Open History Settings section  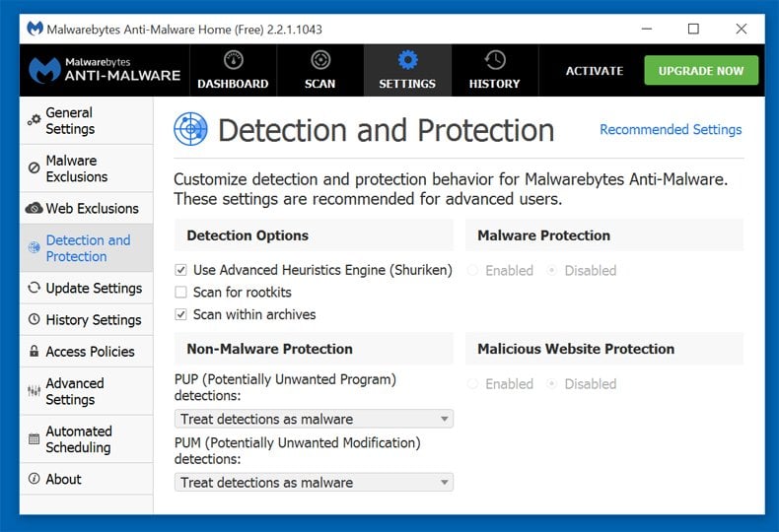(x=87, y=319)
